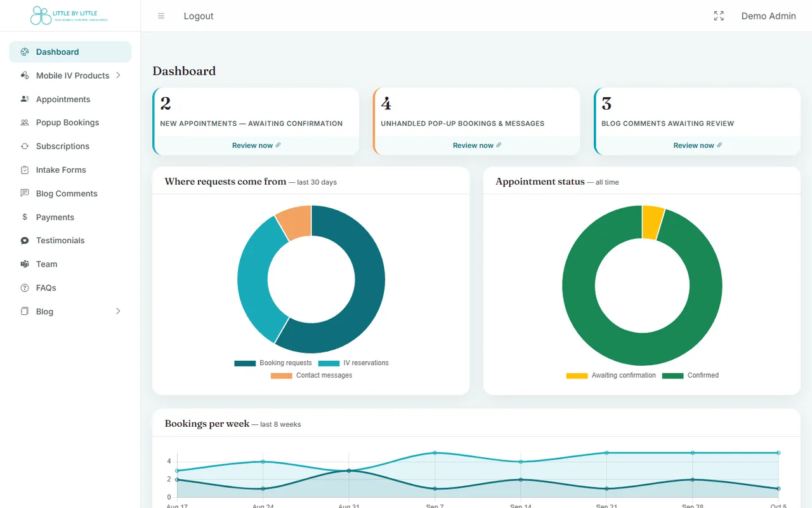Click the Appointment status chart title
Image resolution: width=812 pixels, height=508 pixels.
(x=540, y=182)
